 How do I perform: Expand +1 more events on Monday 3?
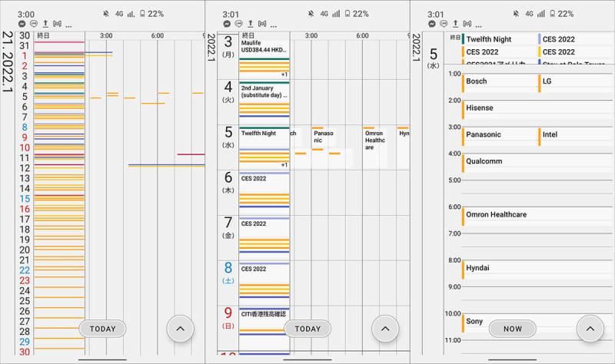click(x=284, y=74)
